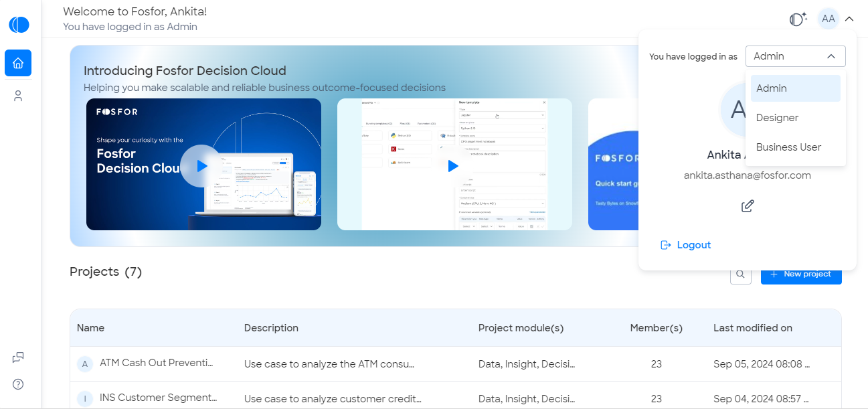Click the Sep 05, 2024 modified date
The image size is (868, 409).
tap(762, 364)
